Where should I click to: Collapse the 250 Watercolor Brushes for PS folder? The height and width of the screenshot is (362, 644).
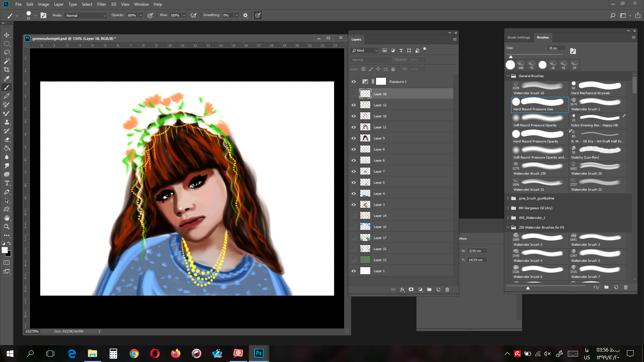508,228
